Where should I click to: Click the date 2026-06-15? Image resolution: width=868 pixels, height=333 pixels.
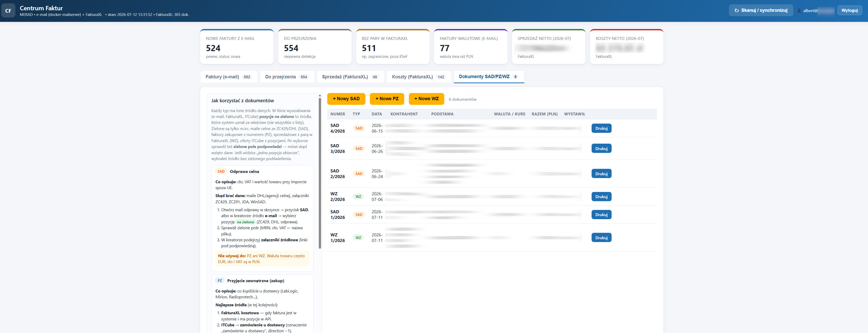click(377, 128)
